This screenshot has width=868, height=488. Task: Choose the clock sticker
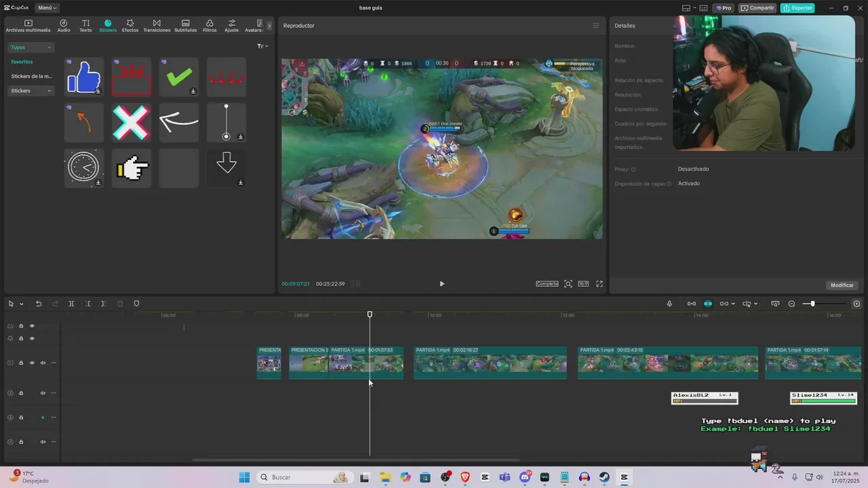[84, 168]
